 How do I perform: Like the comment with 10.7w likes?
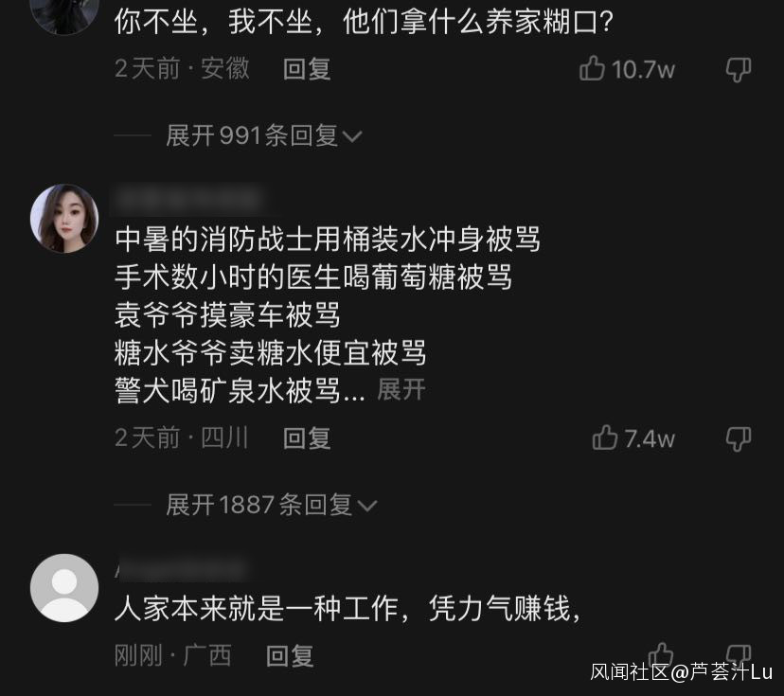(592, 69)
